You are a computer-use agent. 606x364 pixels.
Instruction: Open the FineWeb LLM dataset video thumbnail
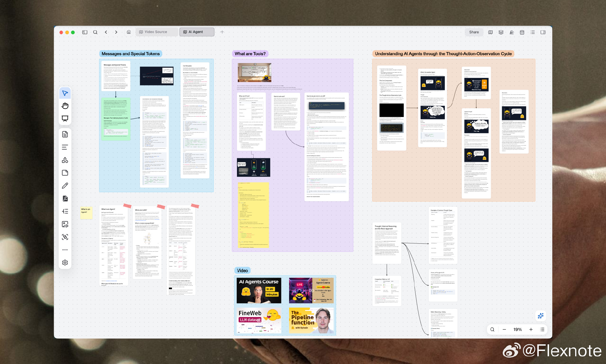coord(259,321)
